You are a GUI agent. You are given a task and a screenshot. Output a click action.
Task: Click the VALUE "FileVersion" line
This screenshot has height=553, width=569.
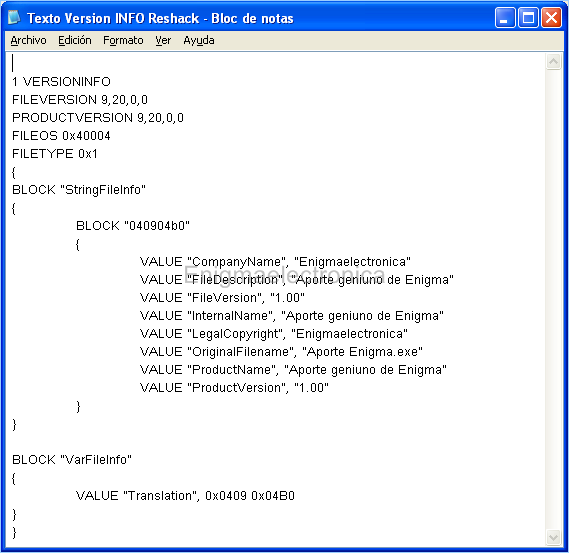click(x=222, y=298)
